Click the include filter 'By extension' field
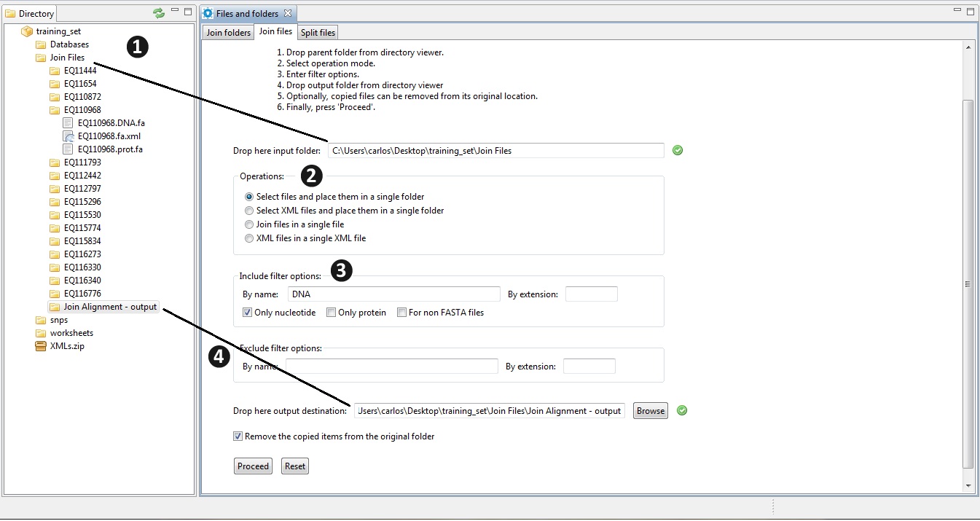The width and height of the screenshot is (980, 521). [591, 294]
